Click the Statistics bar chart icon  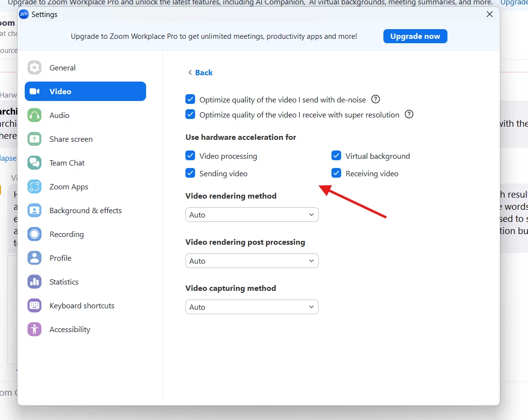tap(34, 282)
